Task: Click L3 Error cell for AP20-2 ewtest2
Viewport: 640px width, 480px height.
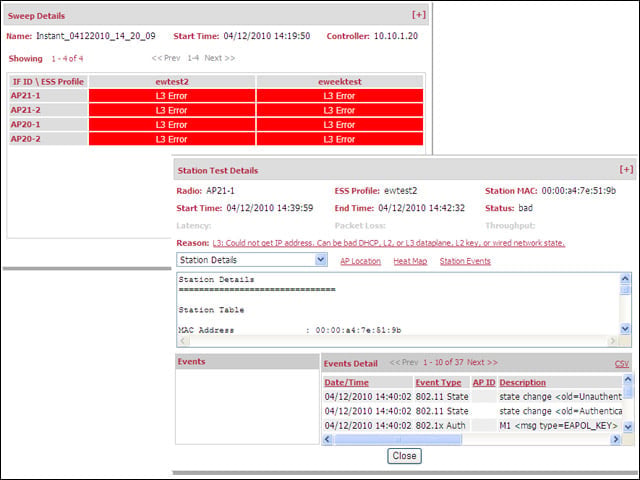Action: coord(172,139)
